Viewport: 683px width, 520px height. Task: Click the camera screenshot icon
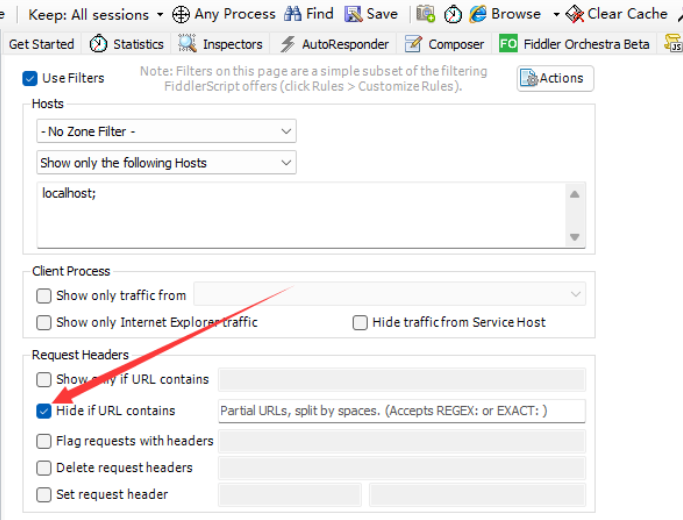[x=425, y=14]
